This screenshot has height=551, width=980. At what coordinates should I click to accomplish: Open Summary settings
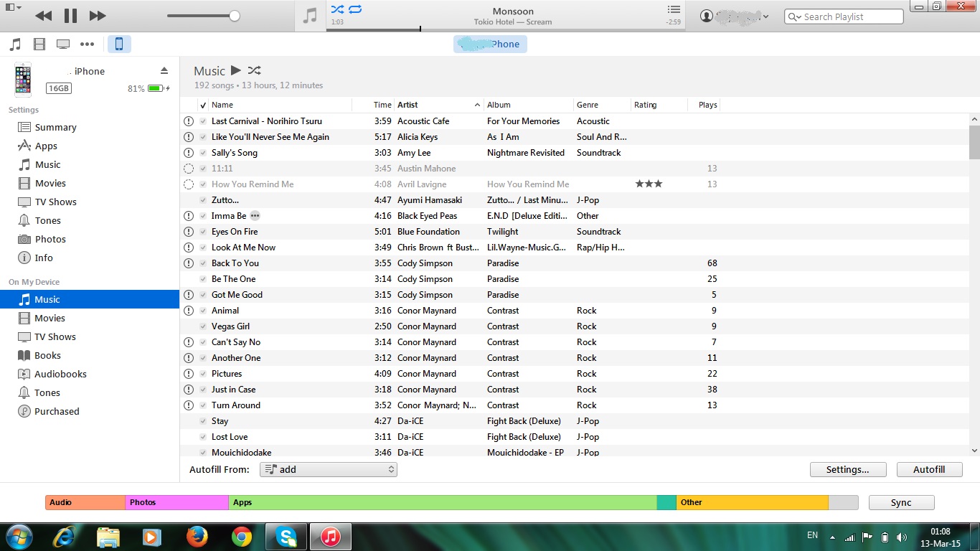[55, 127]
